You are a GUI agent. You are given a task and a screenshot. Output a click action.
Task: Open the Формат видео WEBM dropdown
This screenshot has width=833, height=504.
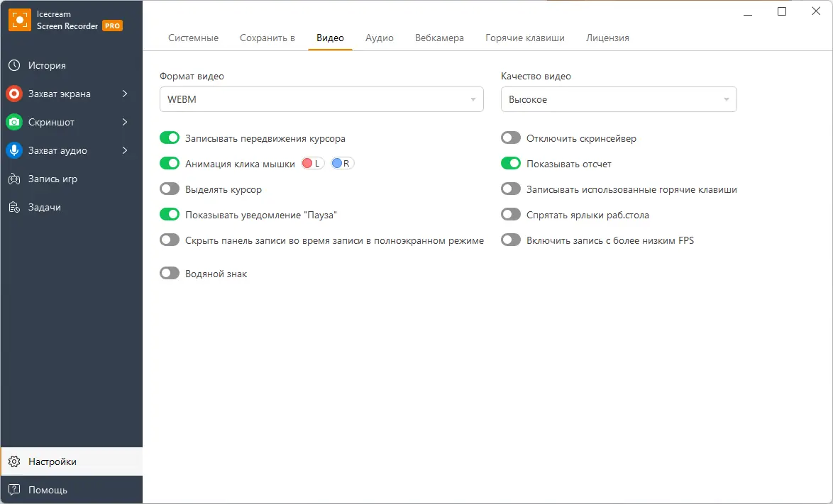[x=321, y=99]
